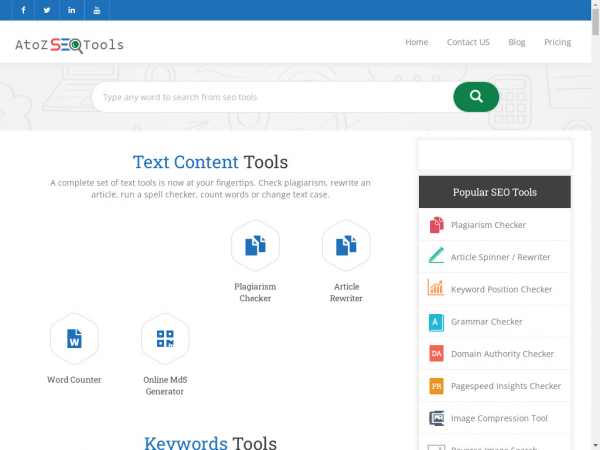The height and width of the screenshot is (450, 600).
Task: Click the green pencil Article Spinner icon
Action: [x=436, y=255]
